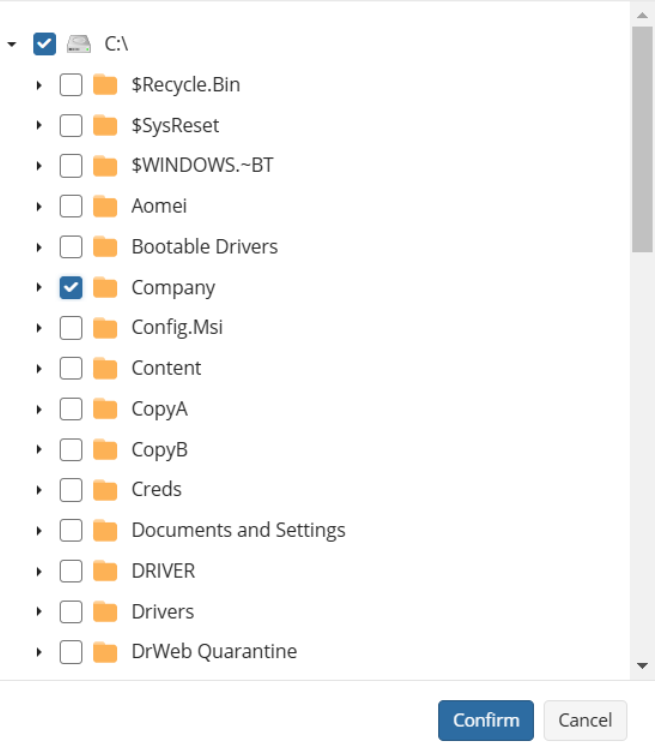Cancel the folder selection dialog
The image size is (670, 752).
click(x=585, y=720)
